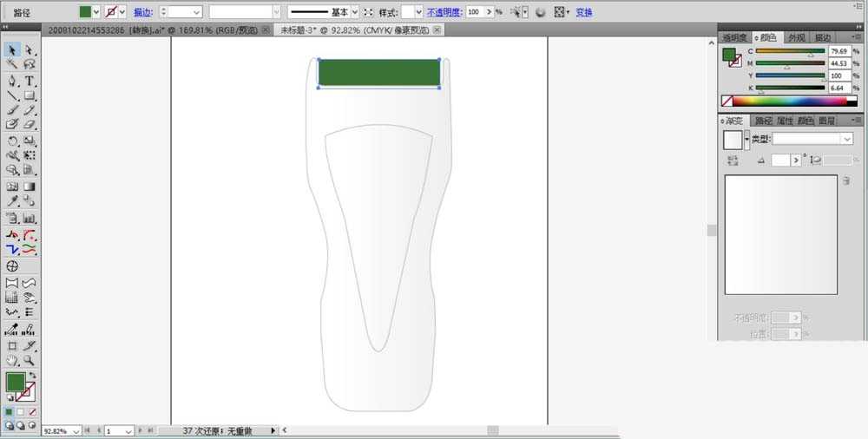The height and width of the screenshot is (439, 868).
Task: Click the Eraser tool
Action: pos(30,125)
